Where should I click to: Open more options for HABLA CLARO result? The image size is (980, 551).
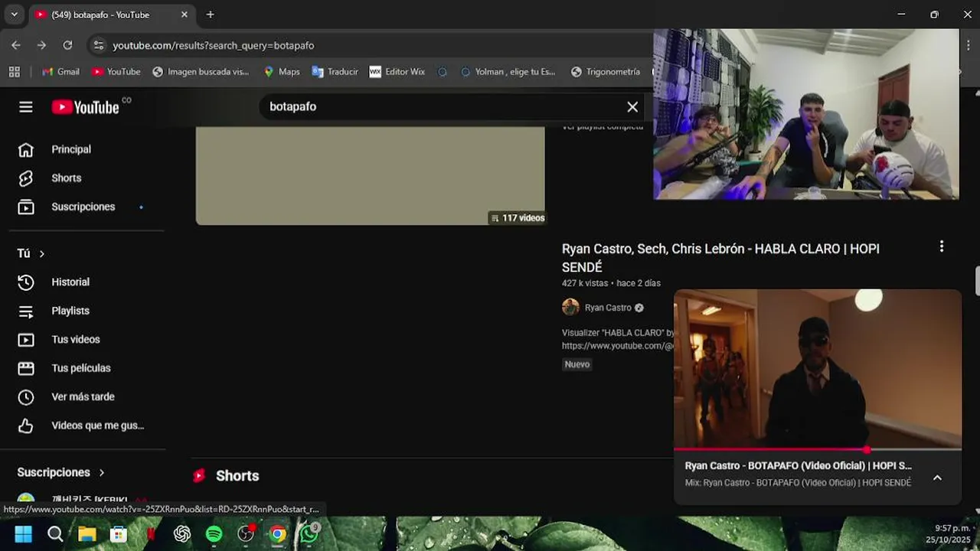point(941,246)
